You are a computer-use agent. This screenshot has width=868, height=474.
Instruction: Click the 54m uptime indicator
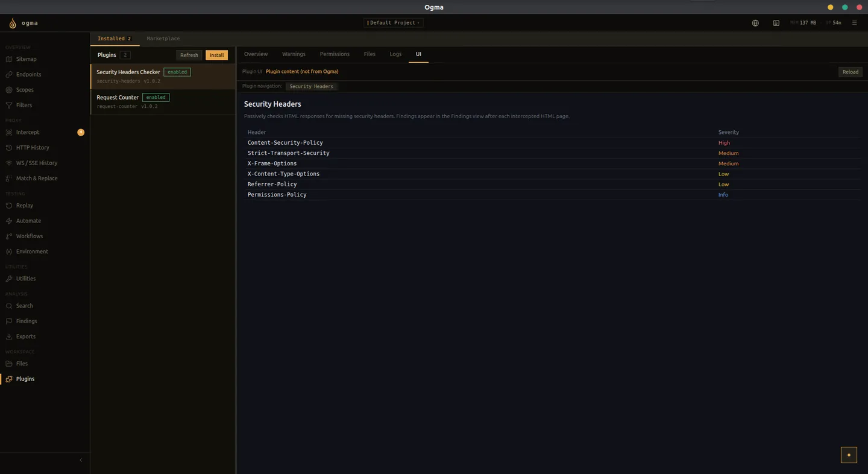click(x=834, y=23)
